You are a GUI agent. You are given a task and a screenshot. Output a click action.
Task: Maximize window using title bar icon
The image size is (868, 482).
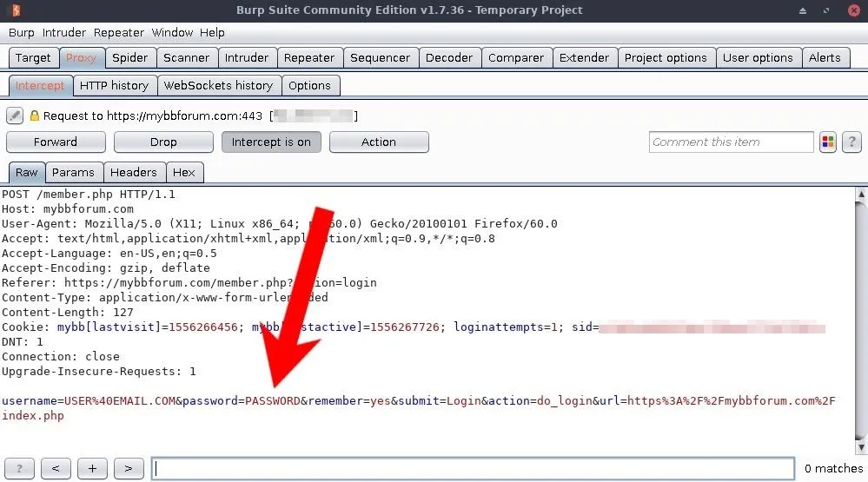point(826,10)
